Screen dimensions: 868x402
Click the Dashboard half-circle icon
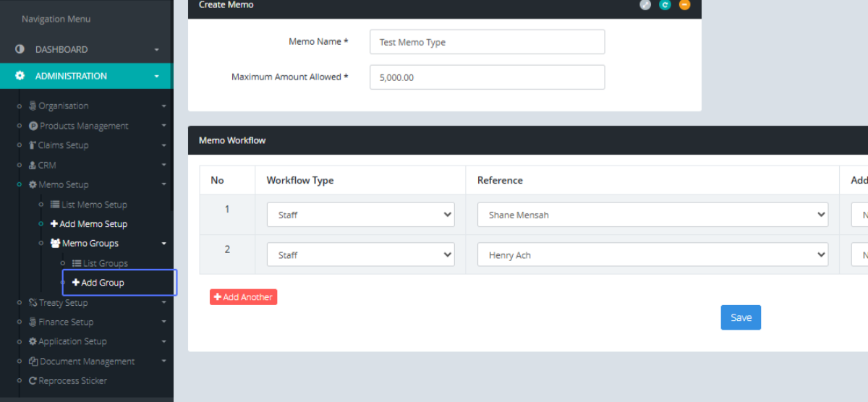tap(20, 49)
